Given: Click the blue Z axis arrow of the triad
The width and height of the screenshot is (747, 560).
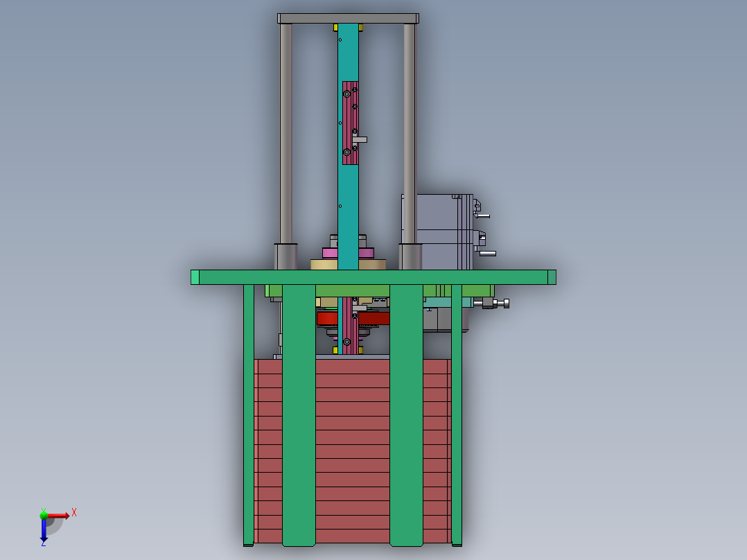Looking at the screenshot, I should (44, 530).
